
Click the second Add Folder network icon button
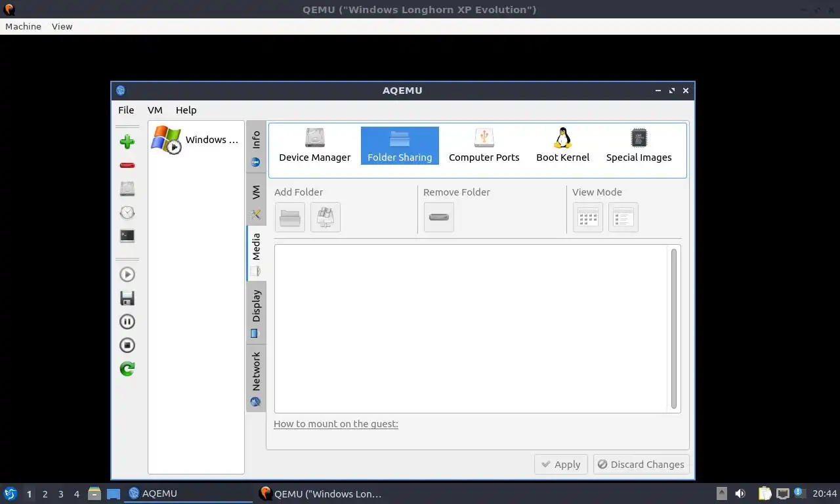(325, 217)
